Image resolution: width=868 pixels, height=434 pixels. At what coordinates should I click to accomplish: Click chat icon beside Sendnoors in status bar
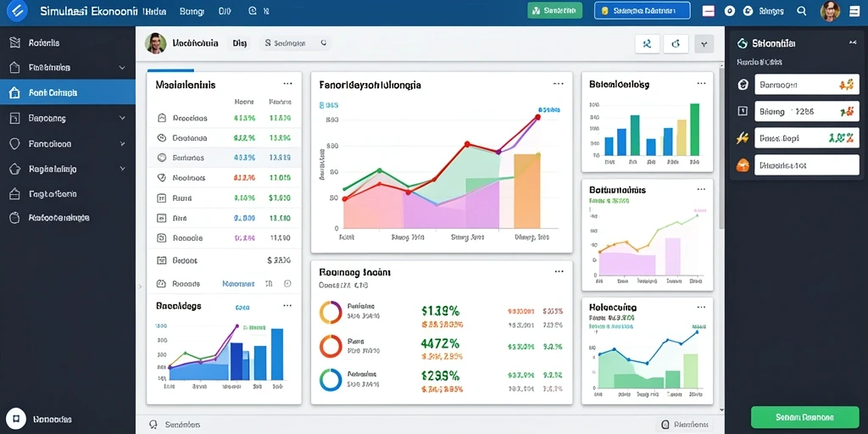click(x=154, y=425)
